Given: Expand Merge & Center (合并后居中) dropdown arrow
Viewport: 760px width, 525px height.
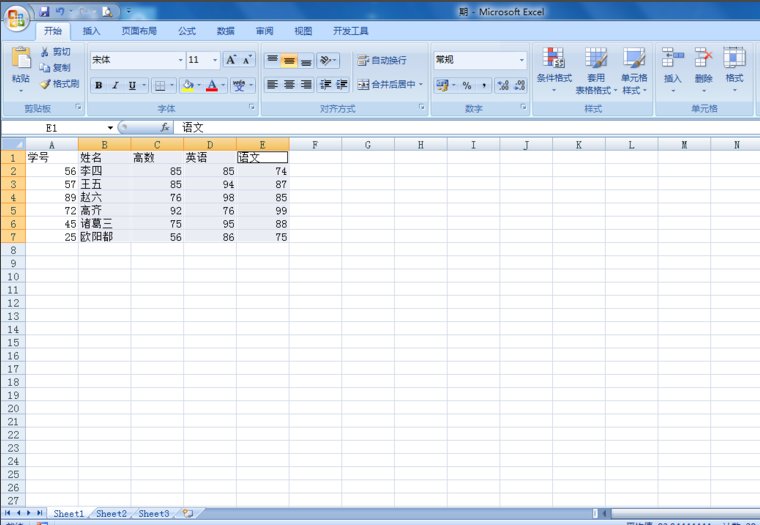Looking at the screenshot, I should [421, 84].
